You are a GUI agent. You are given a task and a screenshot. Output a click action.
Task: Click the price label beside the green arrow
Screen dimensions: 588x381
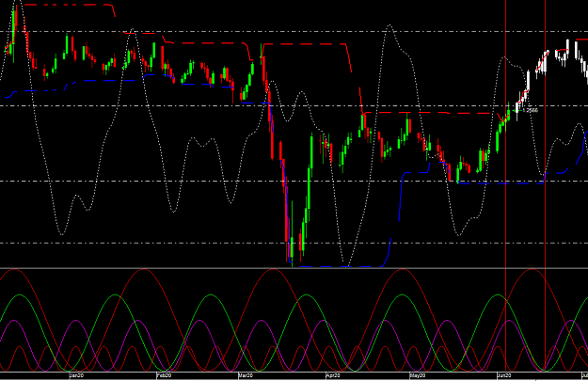tap(530, 111)
